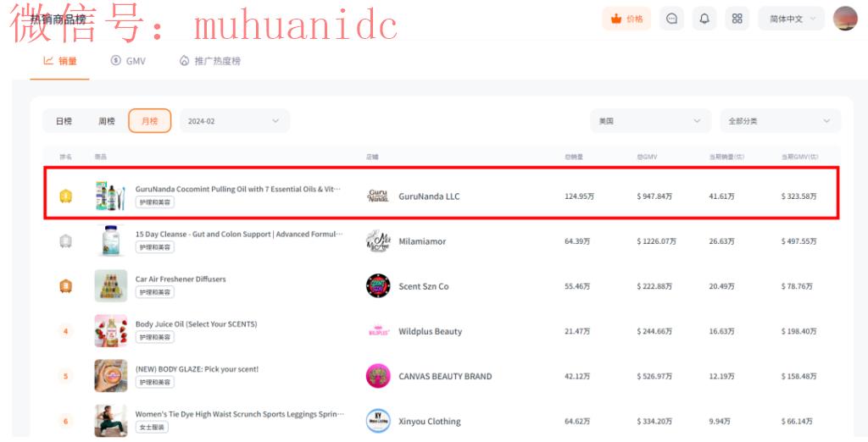Screen dimensions: 868x442
Task: Open the 全部分类 category dropdown
Action: 780,121
